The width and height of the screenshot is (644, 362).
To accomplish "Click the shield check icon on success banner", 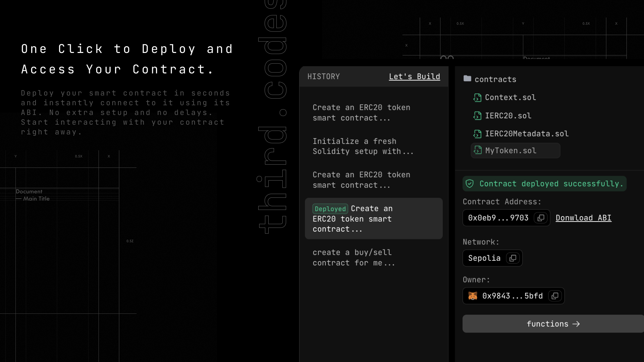I will pyautogui.click(x=470, y=183).
